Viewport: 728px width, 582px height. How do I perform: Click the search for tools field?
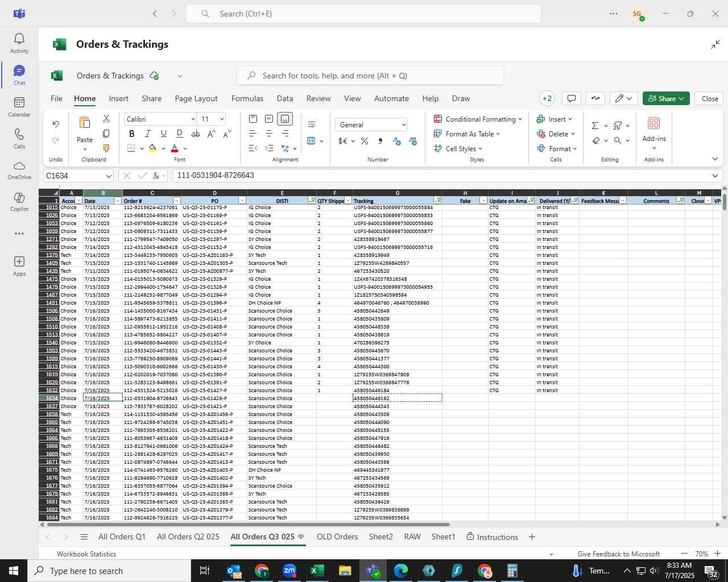tap(370, 76)
